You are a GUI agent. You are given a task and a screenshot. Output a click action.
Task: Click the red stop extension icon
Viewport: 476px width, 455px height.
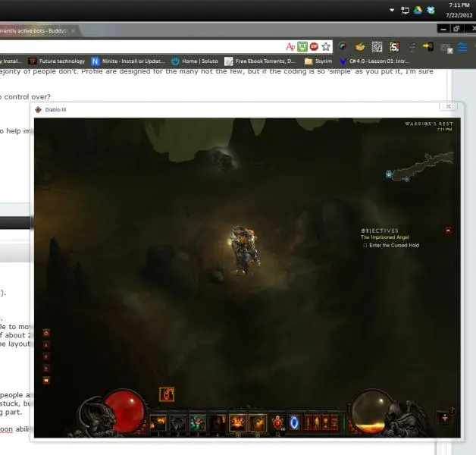coord(314,46)
